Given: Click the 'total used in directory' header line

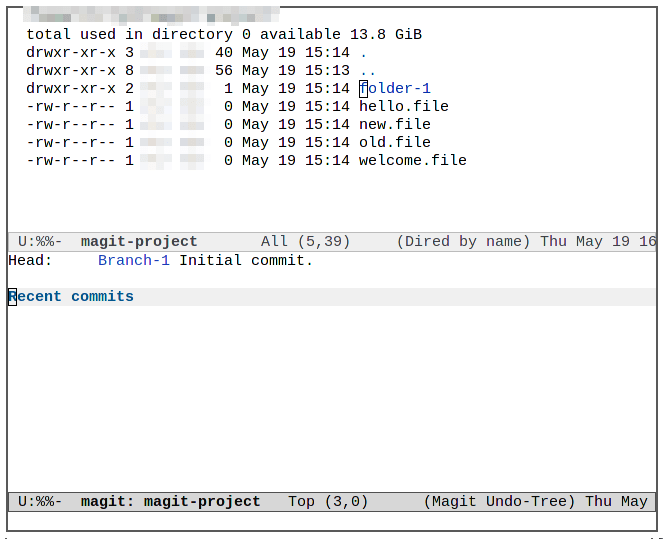Looking at the screenshot, I should click(x=224, y=34).
